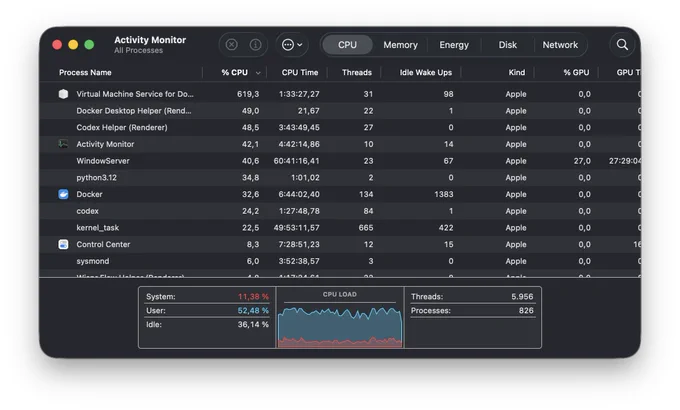Image resolution: width=680 pixels, height=410 pixels.
Task: Click the Threads 5.956 total
Action: coord(522,296)
